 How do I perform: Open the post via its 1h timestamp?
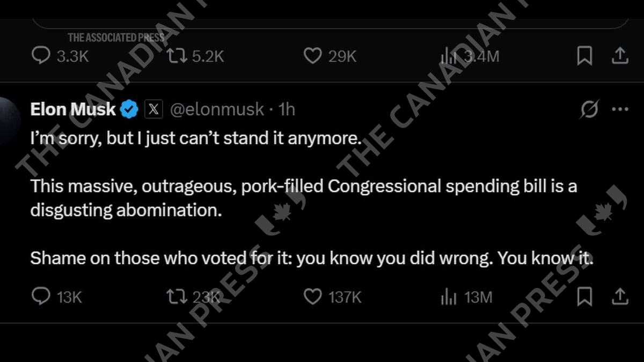tap(287, 109)
